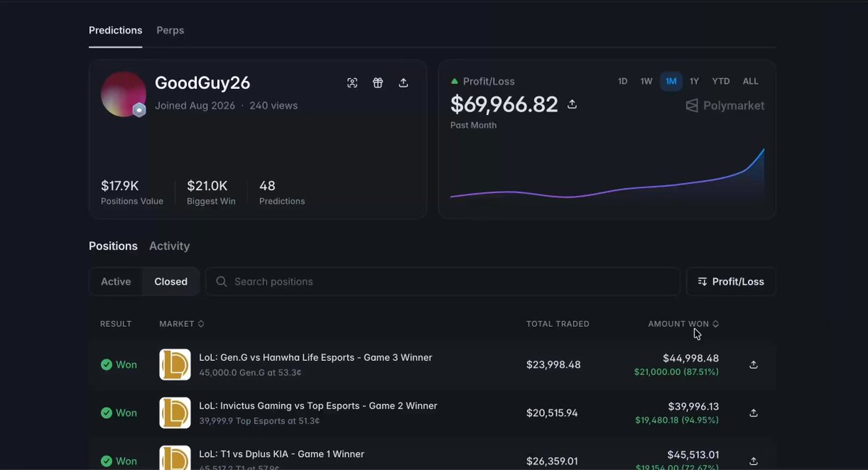
Task: Open the profile scan icon next to GoodGuy26
Action: [352, 82]
